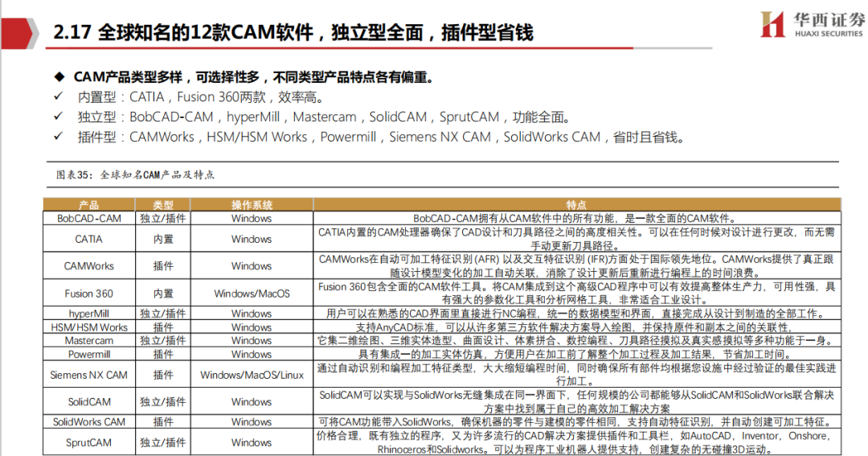Screen dimensions: 868x456
Task: Click 独立/插件 type cell in BobCAD-CAM row
Action: 163,218
